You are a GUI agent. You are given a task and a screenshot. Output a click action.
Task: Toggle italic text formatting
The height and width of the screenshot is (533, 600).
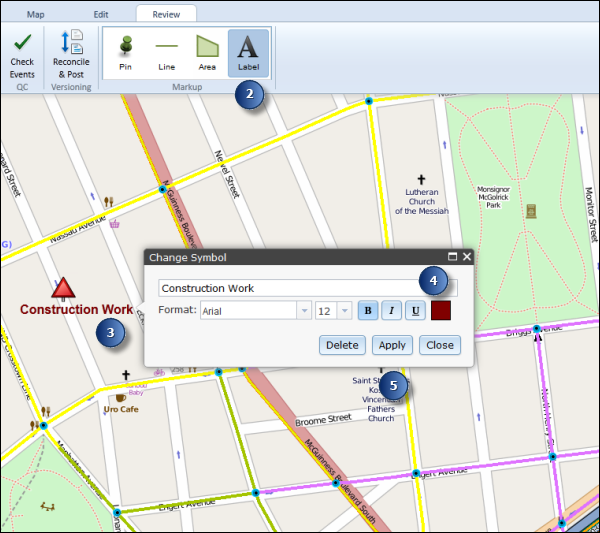pos(391,311)
